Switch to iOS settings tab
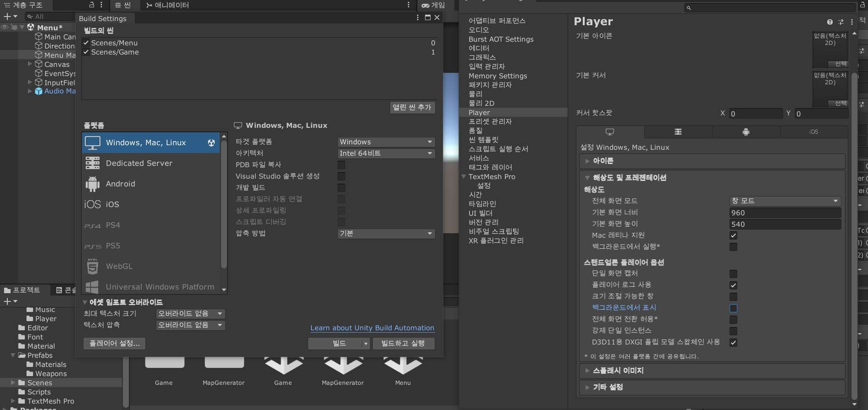The height and width of the screenshot is (410, 868). (x=814, y=132)
